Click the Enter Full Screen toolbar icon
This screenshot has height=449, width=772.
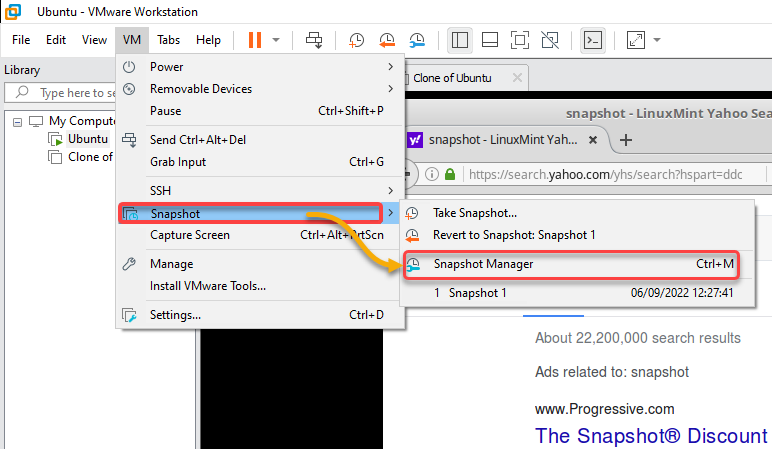pyautogui.click(x=520, y=40)
